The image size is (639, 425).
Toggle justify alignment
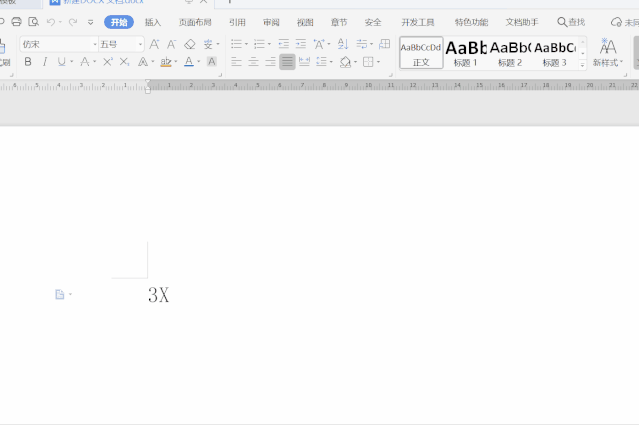pyautogui.click(x=287, y=62)
